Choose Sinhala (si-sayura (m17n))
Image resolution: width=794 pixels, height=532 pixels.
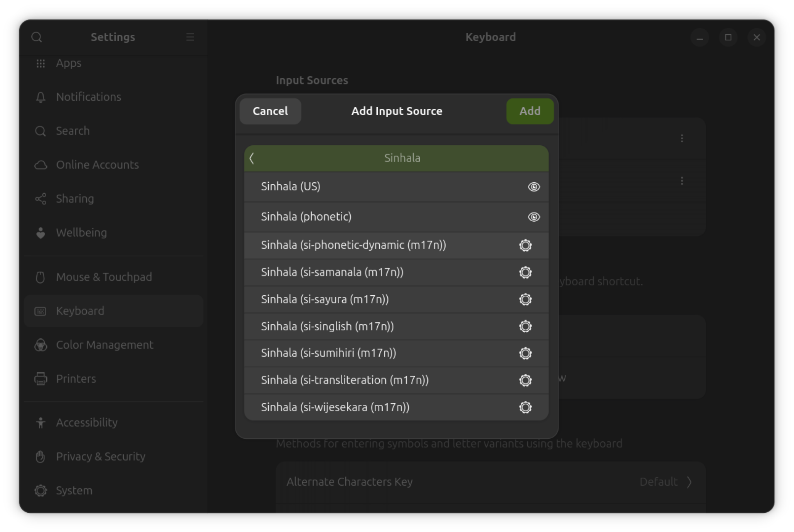pyautogui.click(x=396, y=299)
